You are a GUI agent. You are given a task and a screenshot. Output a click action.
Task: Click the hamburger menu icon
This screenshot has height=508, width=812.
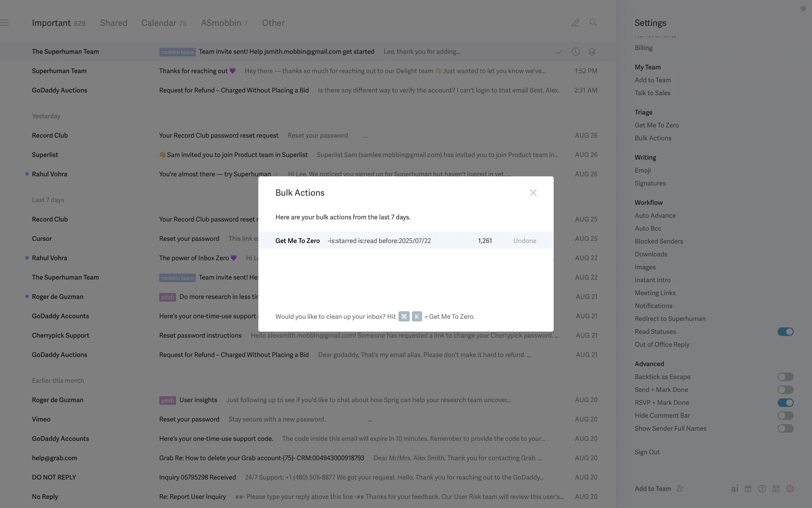tap(5, 23)
